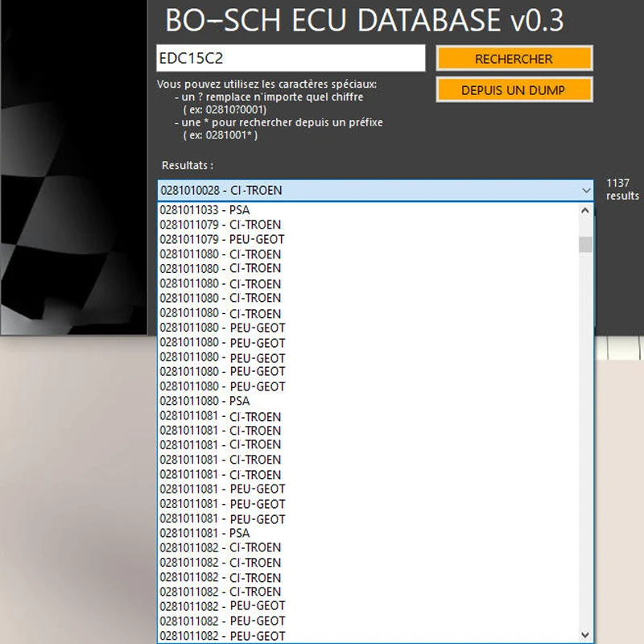Select the entry 0281011081 - PSA
This screenshot has height=644, width=644.
368,533
